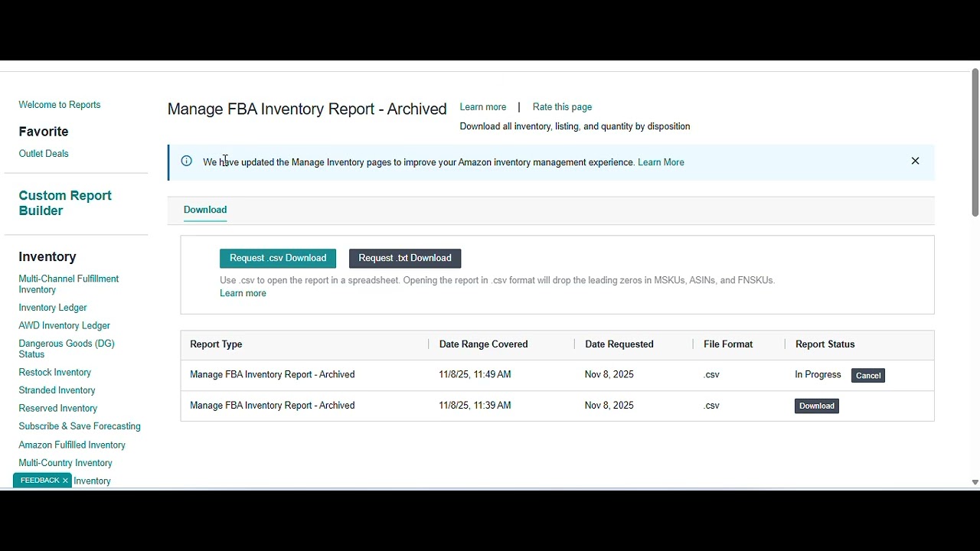This screenshot has height=551, width=980.
Task: Open Amazon Fulfilled Inventory report
Action: [x=72, y=445]
